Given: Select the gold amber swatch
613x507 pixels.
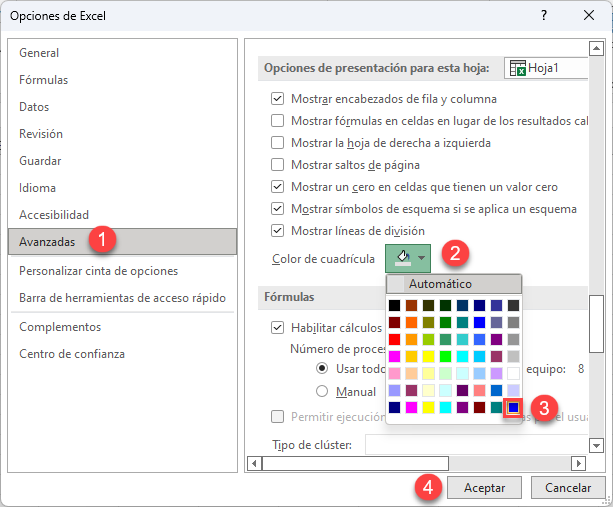Looking at the screenshot, I should pos(411,356).
